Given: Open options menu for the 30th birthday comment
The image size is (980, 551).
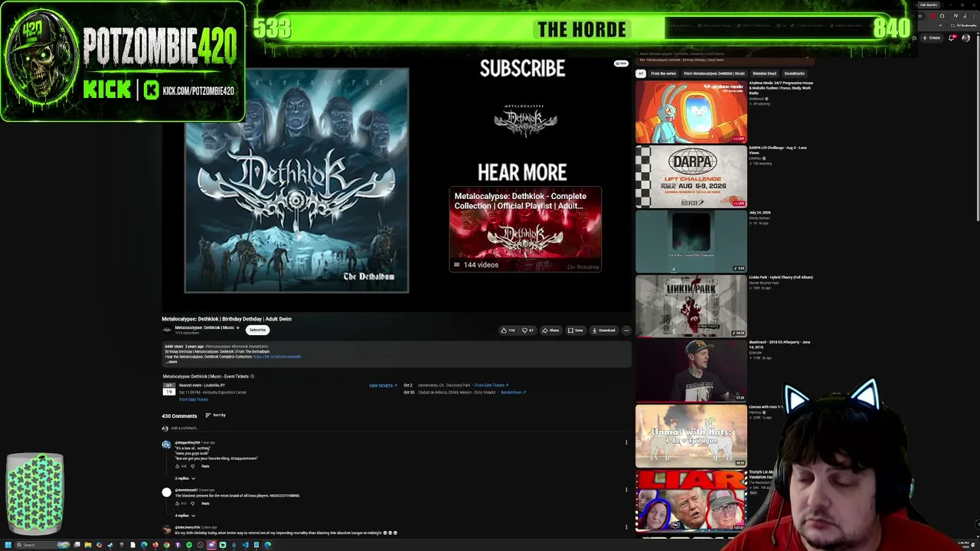Looking at the screenshot, I should point(626,527).
